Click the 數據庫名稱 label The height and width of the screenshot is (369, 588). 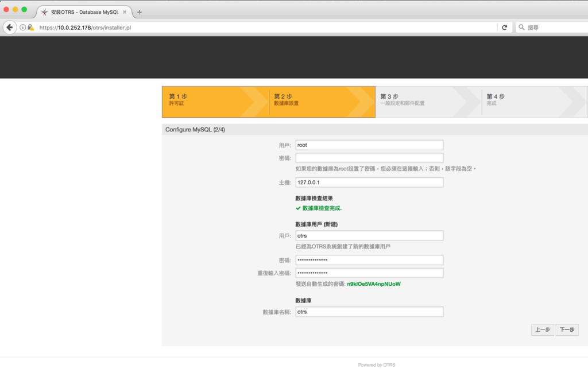coord(277,312)
